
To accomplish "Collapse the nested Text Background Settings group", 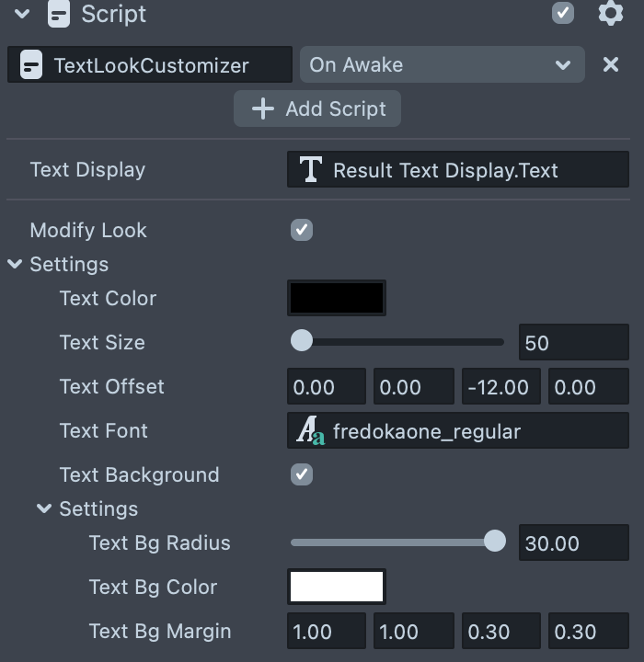I will point(44,508).
